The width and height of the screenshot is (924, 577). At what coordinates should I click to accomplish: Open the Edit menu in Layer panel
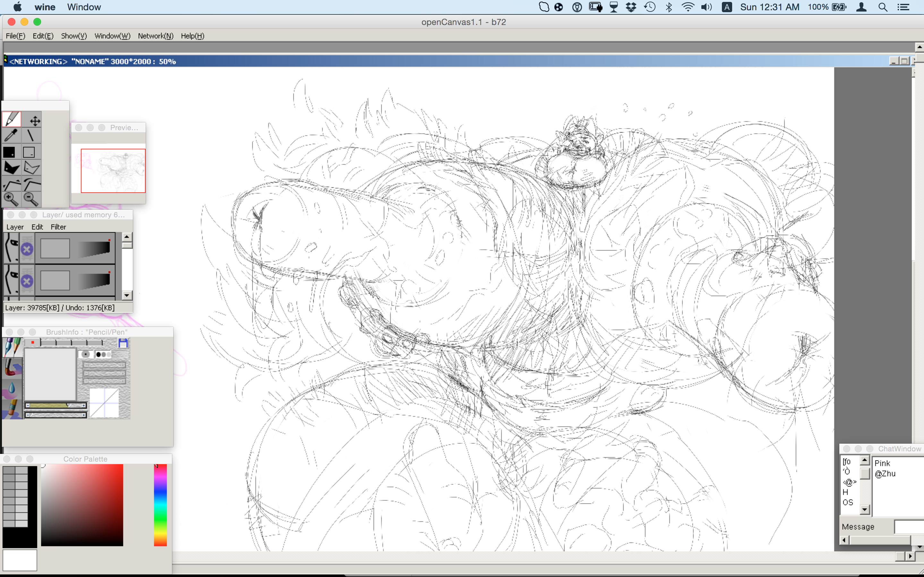[x=37, y=227]
